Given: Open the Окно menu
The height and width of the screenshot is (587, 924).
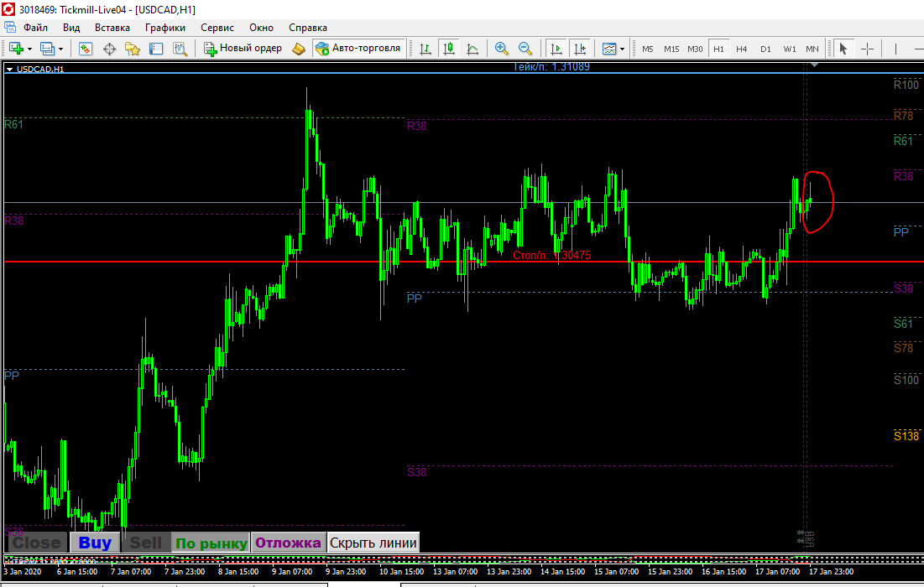Looking at the screenshot, I should [261, 28].
